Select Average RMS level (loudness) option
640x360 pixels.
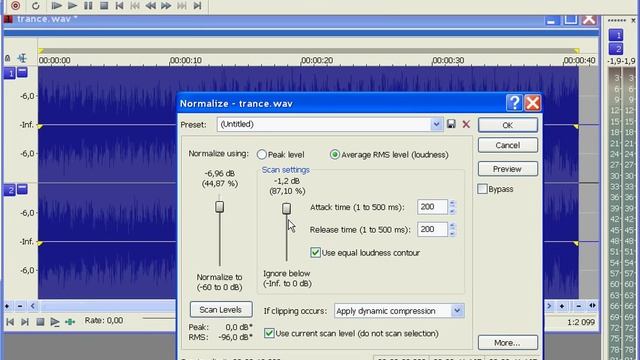tap(335, 154)
